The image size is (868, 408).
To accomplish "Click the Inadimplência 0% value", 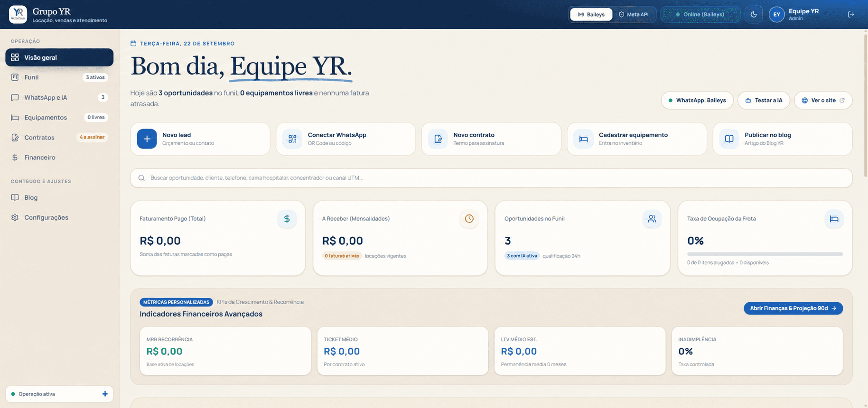I will 685,352.
